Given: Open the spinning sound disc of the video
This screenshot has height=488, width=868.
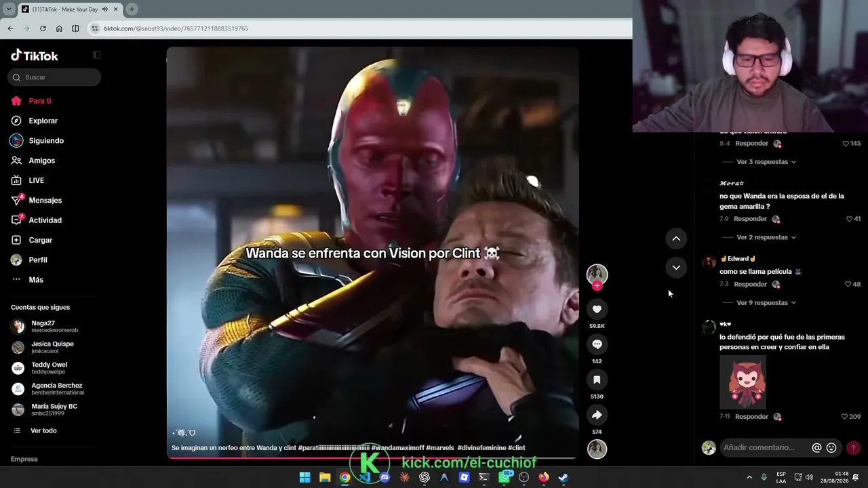Looking at the screenshot, I should click(x=597, y=449).
